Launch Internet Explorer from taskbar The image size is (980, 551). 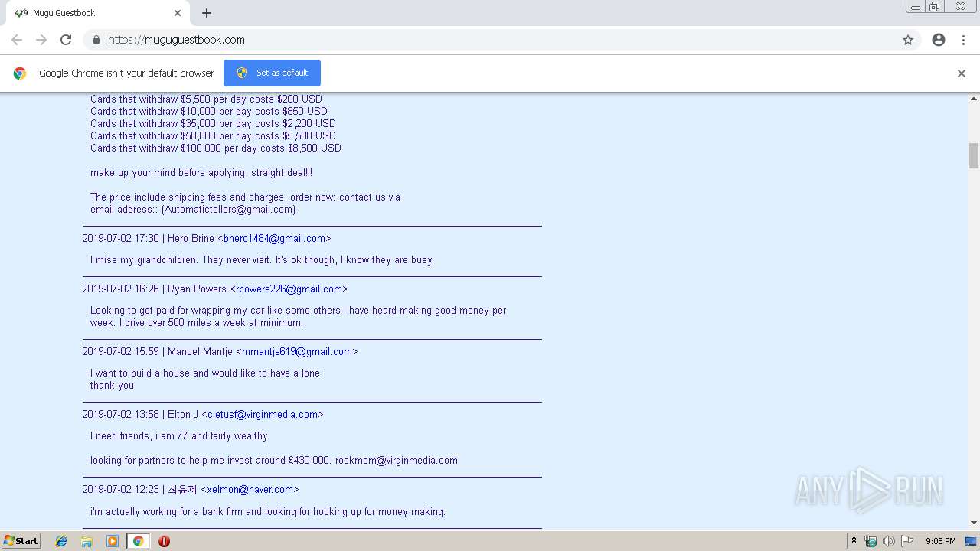pos(61,541)
